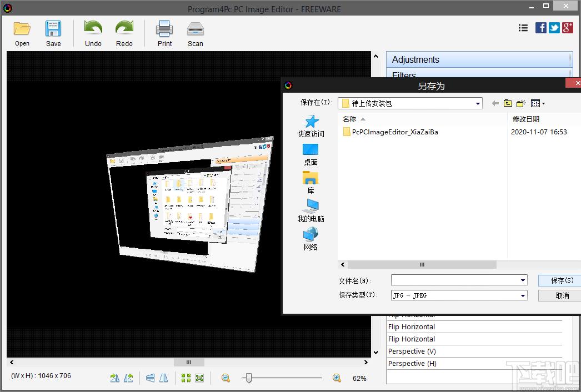Select 网络 in dialog sidebar
Image resolution: width=581 pixels, height=392 pixels.
pos(310,239)
